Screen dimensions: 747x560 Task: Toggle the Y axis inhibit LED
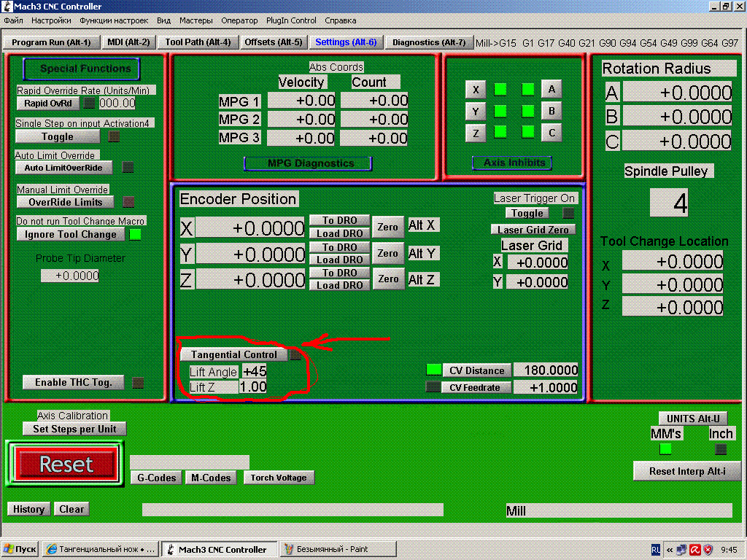[500, 112]
